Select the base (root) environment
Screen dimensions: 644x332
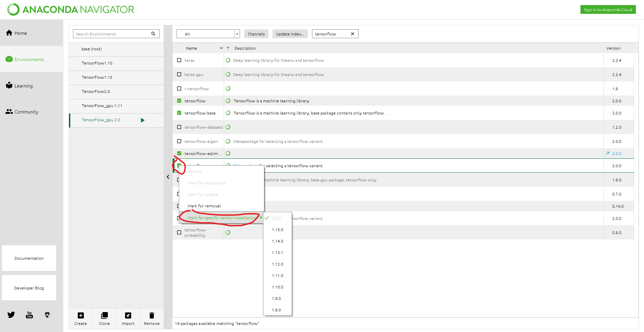tap(116, 49)
